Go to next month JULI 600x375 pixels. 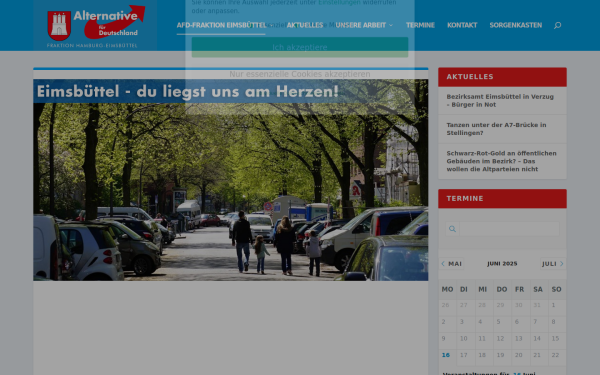coord(553,264)
